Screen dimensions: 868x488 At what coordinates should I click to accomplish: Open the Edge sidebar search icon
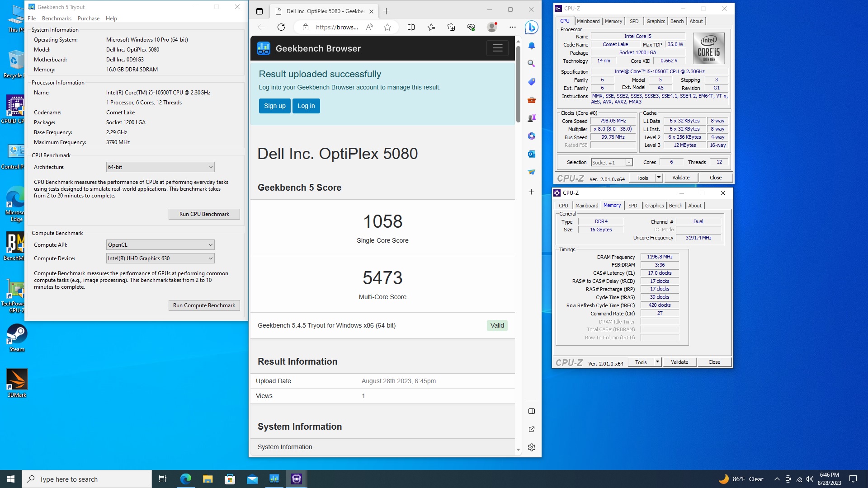tap(532, 64)
